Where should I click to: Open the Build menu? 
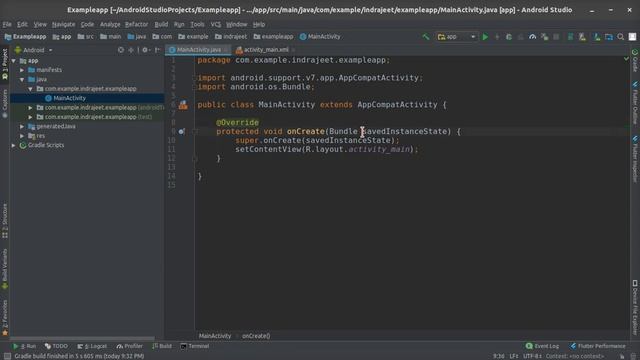click(x=161, y=24)
